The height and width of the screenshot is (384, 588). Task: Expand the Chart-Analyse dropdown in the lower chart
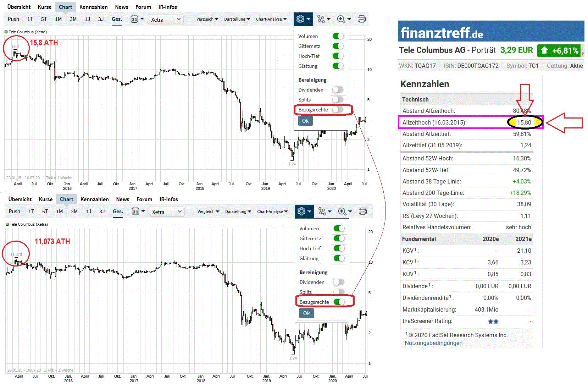click(x=272, y=212)
